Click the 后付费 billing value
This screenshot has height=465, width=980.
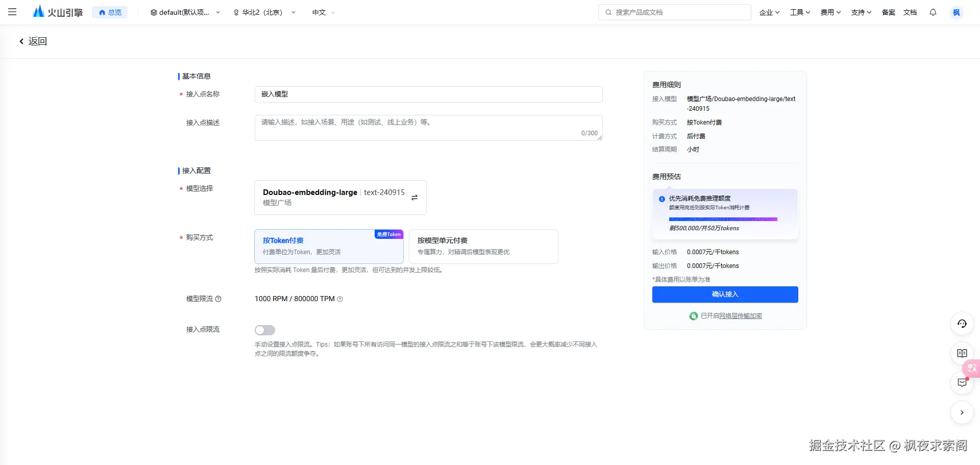696,136
